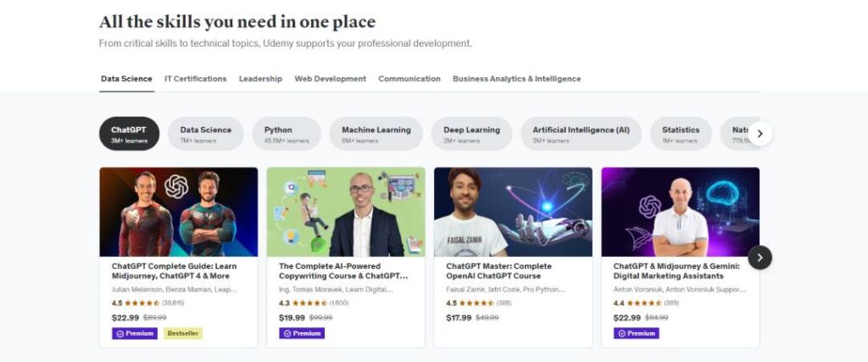Select the Machine Learning topic pill
The image size is (868, 362).
point(376,134)
